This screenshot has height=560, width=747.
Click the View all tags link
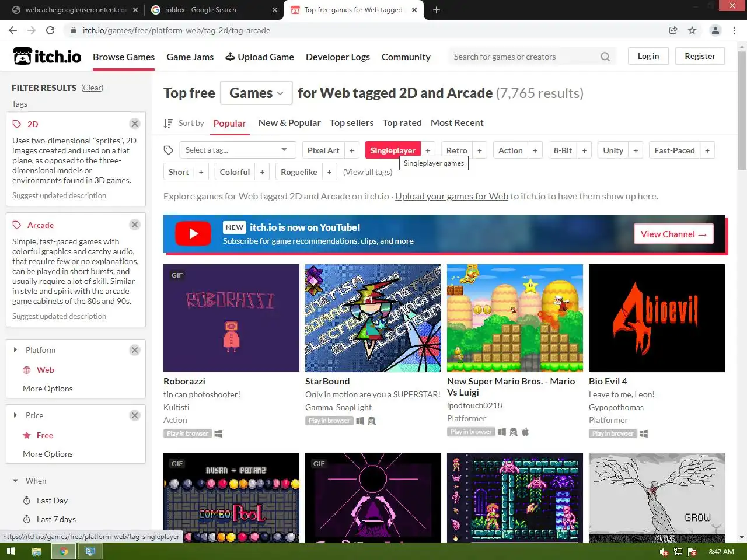[368, 172]
